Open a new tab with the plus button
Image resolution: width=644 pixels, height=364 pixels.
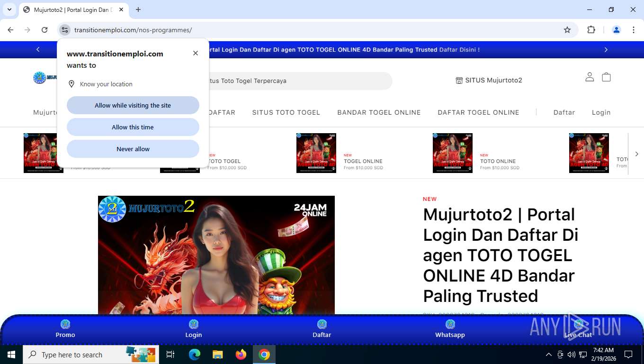click(138, 9)
